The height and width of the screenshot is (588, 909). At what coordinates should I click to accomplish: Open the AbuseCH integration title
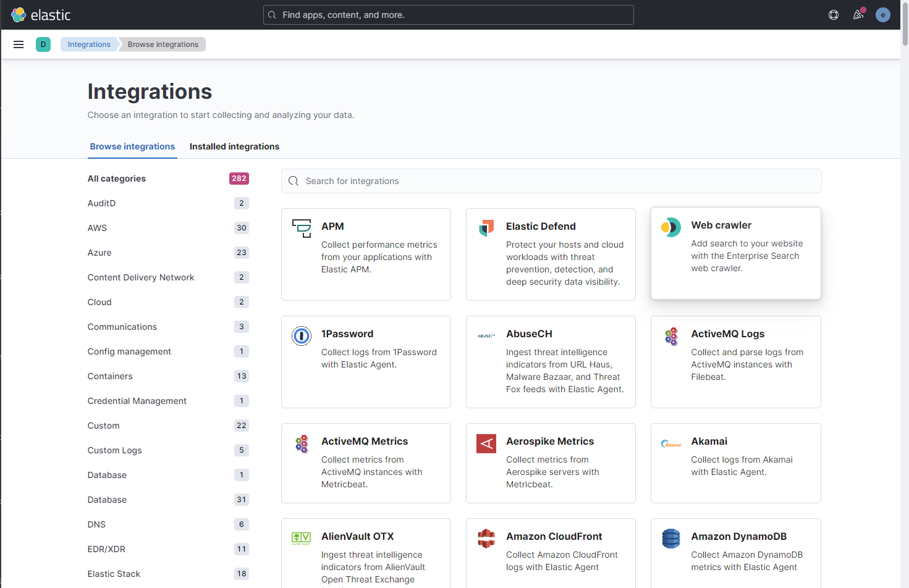click(529, 334)
